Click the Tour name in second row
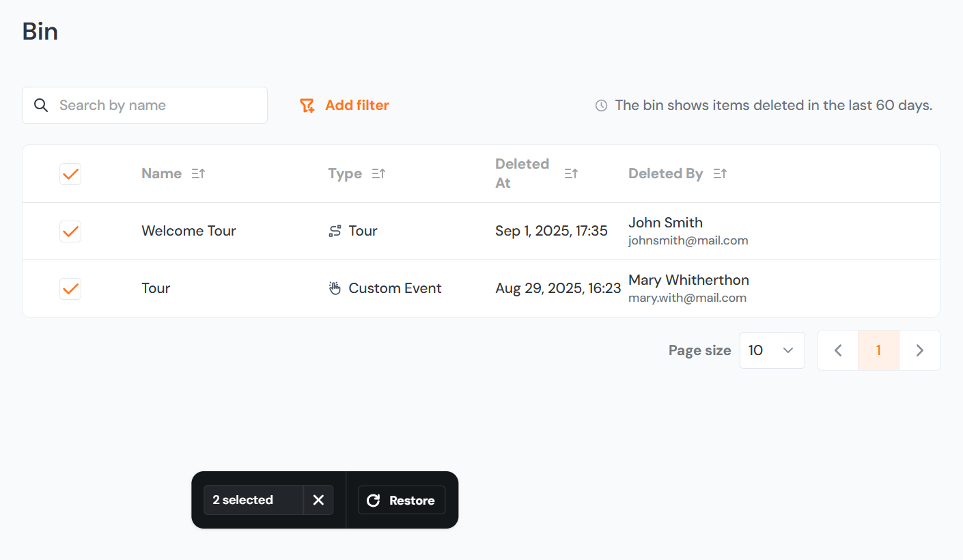Image resolution: width=963 pixels, height=560 pixels. click(156, 288)
